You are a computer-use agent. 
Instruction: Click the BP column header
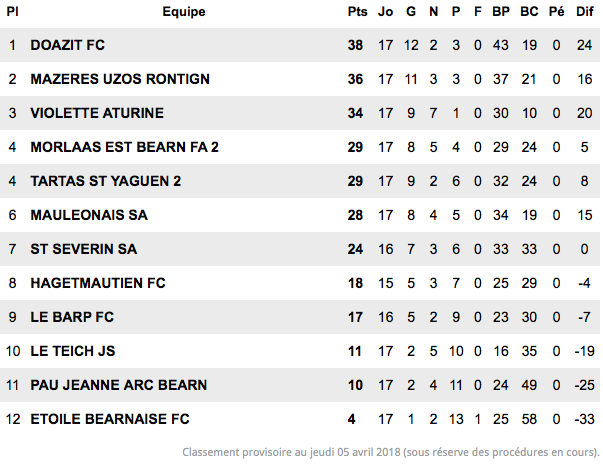coord(501,12)
